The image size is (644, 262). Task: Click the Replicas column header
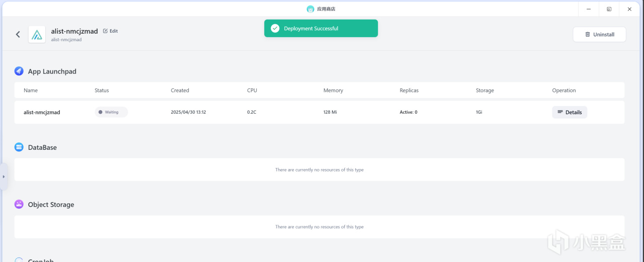tap(409, 91)
